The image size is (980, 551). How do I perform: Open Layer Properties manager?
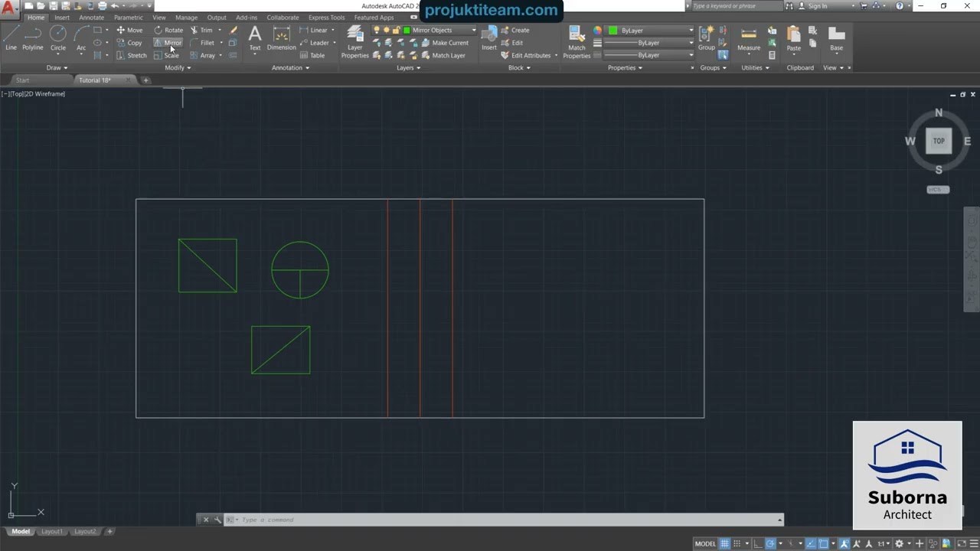(x=354, y=41)
